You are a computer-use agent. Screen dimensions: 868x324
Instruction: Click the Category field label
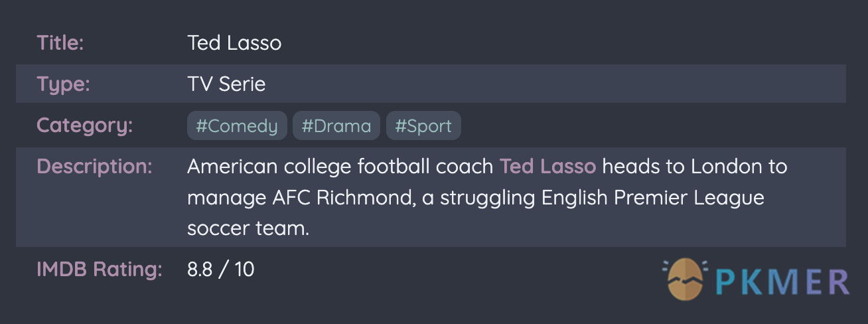pos(84,125)
